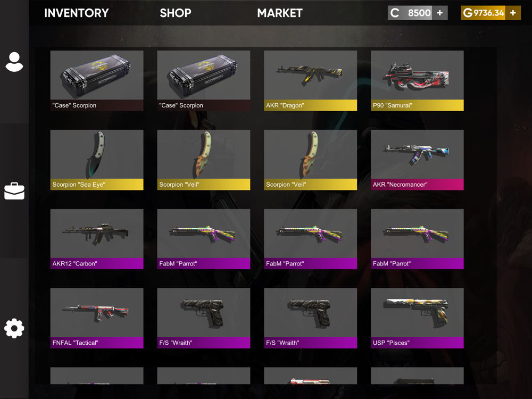Select the AKR12 "Carbon" item
Screen dimensions: 532x399
tap(97, 239)
